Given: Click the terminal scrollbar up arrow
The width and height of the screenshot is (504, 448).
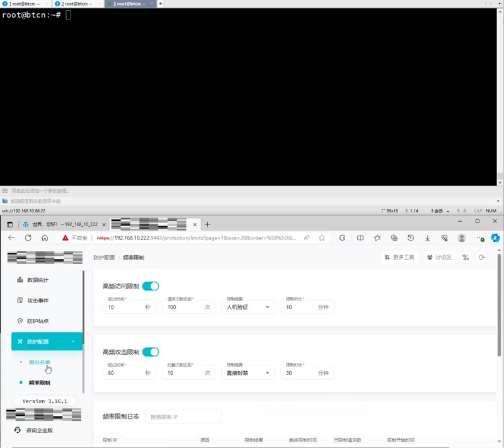Looking at the screenshot, I should (500, 11).
